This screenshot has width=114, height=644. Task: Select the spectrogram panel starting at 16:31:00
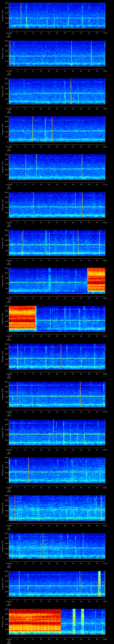[57, 584]
